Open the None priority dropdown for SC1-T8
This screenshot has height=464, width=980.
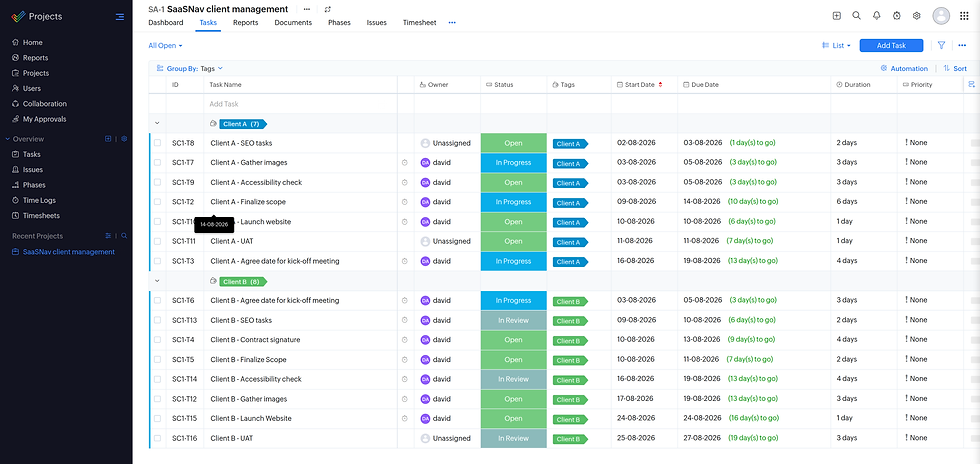point(916,143)
